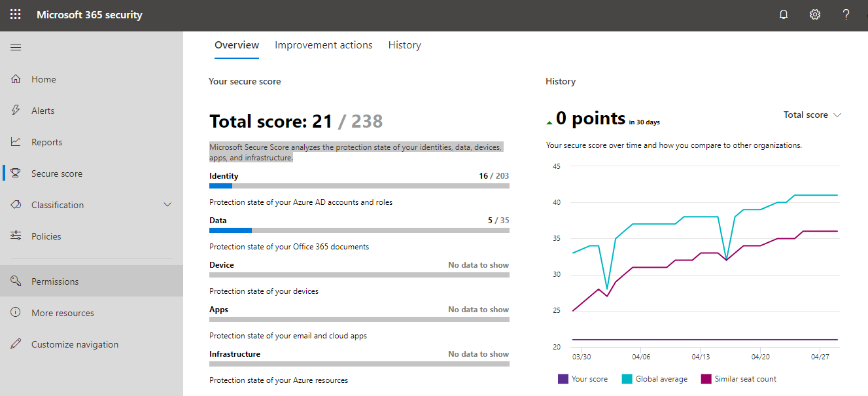Click the Classification tag icon
Image resolution: width=868 pixels, height=396 pixels.
(x=16, y=205)
